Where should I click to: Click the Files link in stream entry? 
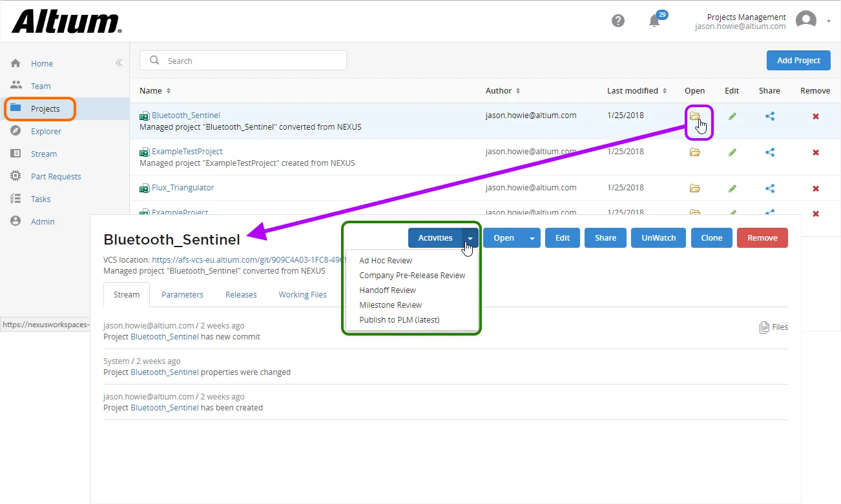(x=774, y=327)
